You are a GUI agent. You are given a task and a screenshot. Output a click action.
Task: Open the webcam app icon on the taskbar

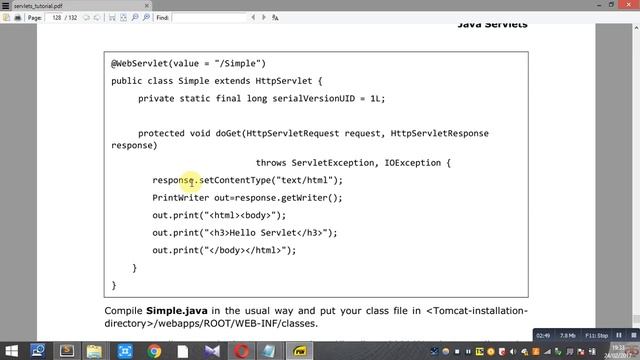(x=38, y=351)
